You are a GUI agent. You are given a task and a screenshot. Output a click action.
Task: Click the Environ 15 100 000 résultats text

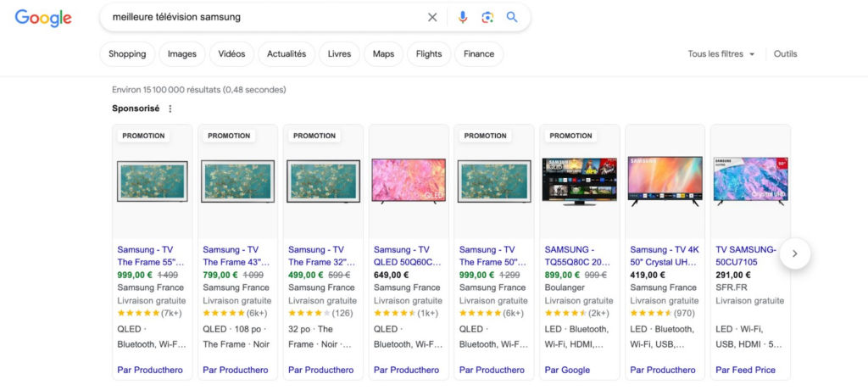click(x=198, y=89)
